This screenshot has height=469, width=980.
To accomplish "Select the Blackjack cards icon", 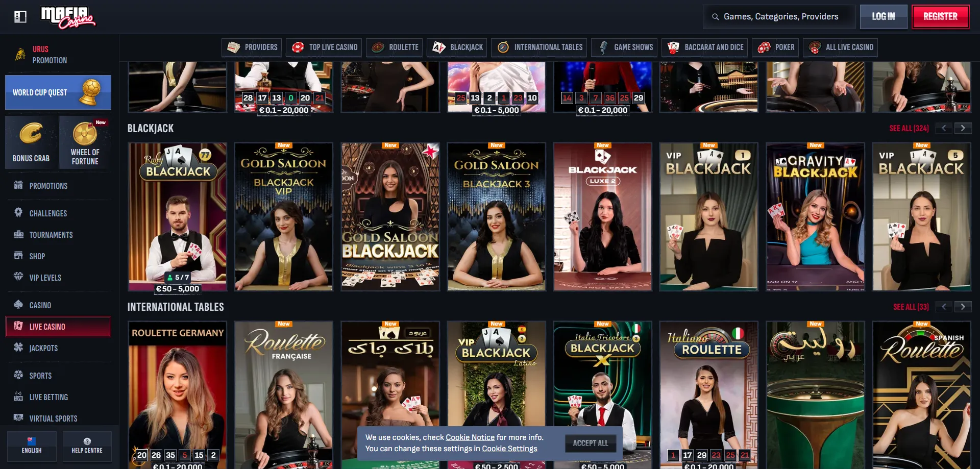I will pyautogui.click(x=439, y=47).
